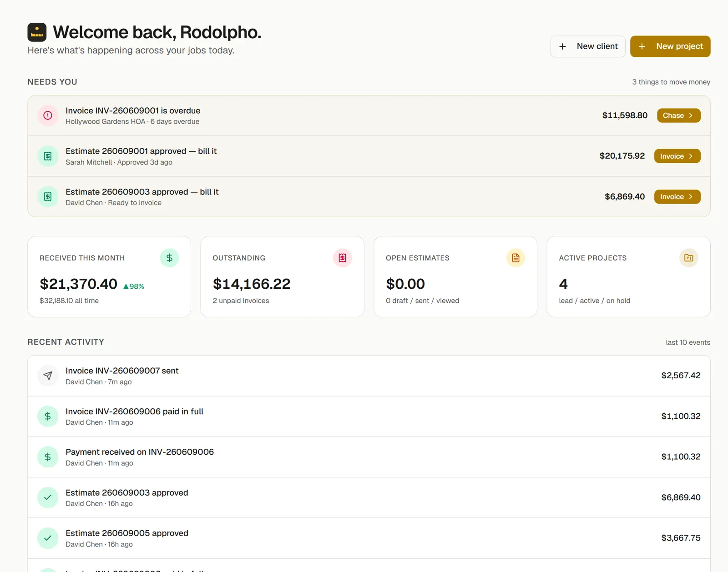Open 'Invoice INV-260609007 sent' activity

pos(369,376)
